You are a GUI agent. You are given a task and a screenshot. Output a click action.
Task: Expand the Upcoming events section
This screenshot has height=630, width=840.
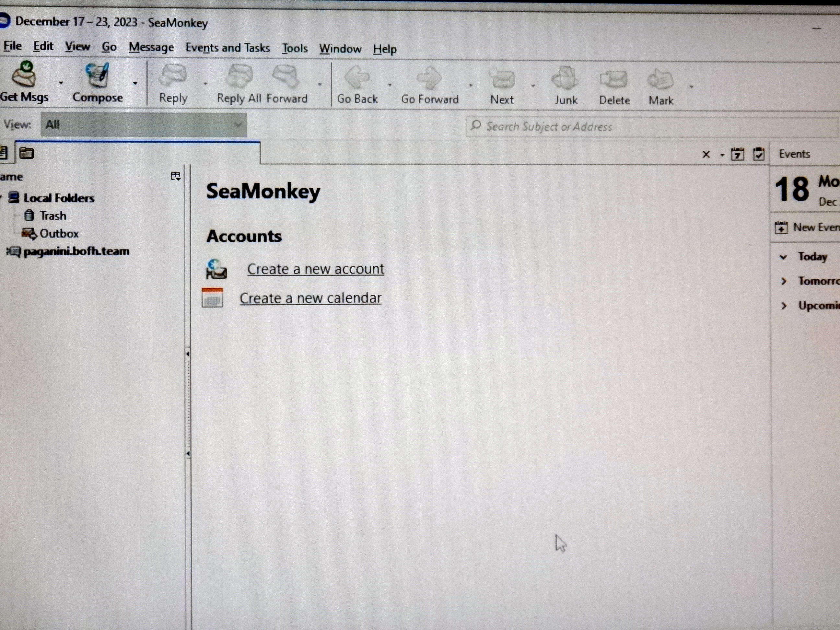pyautogui.click(x=784, y=306)
